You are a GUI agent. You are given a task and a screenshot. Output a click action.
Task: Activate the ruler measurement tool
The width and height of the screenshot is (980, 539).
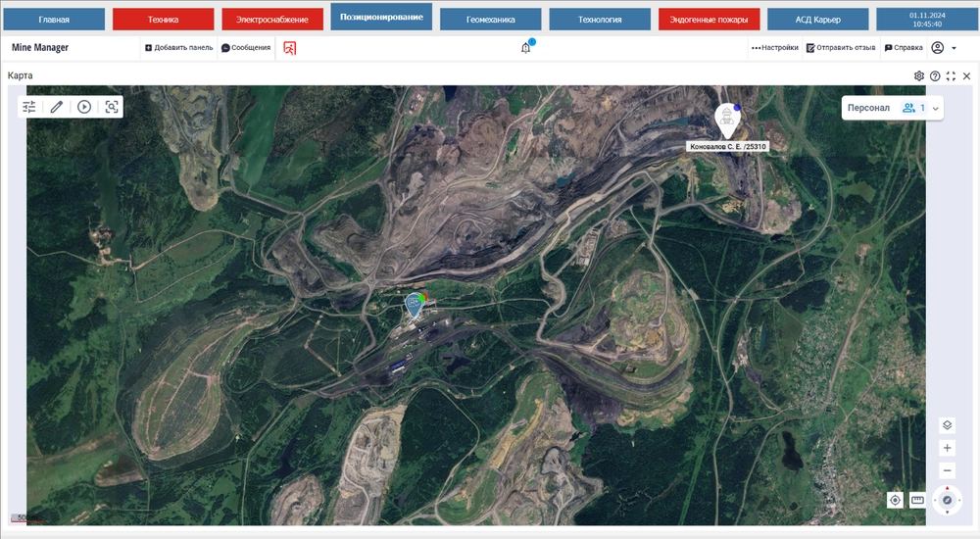tap(918, 500)
